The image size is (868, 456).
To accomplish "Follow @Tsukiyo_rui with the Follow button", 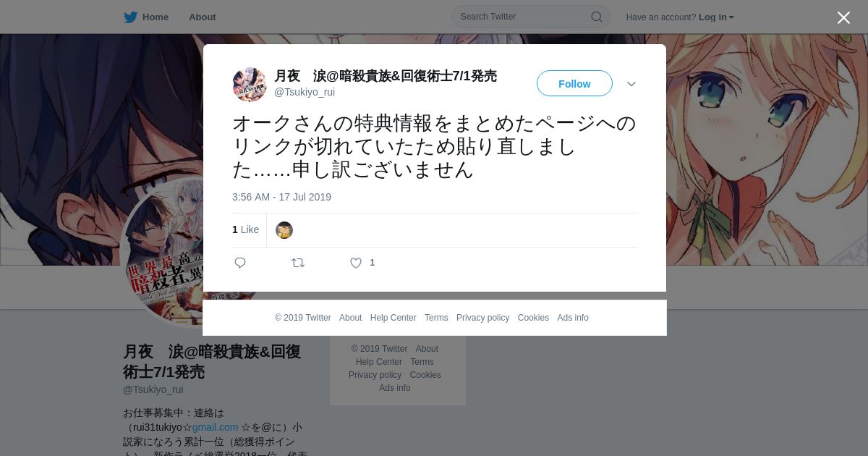I will [574, 83].
